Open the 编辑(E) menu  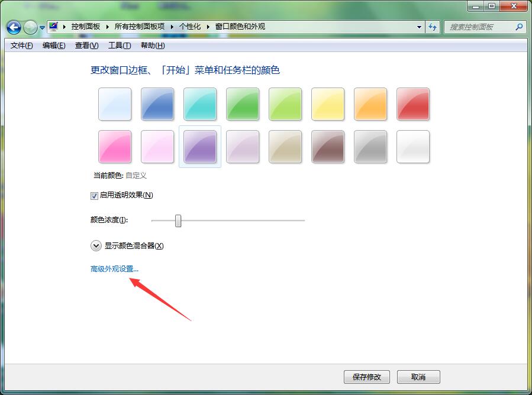pyautogui.click(x=54, y=46)
